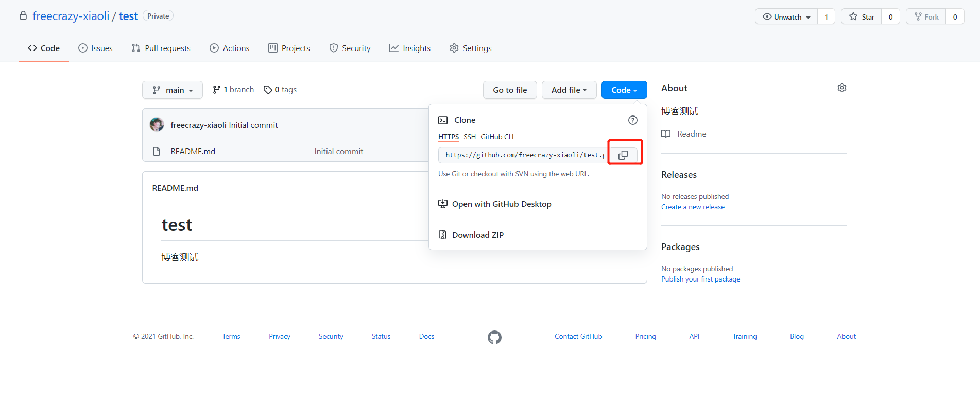Open the main branch selector dropdown
The height and width of the screenshot is (397, 980).
pyautogui.click(x=173, y=90)
